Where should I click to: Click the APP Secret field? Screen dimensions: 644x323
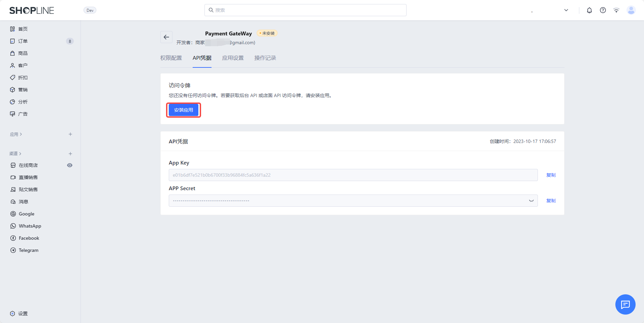[353, 201]
